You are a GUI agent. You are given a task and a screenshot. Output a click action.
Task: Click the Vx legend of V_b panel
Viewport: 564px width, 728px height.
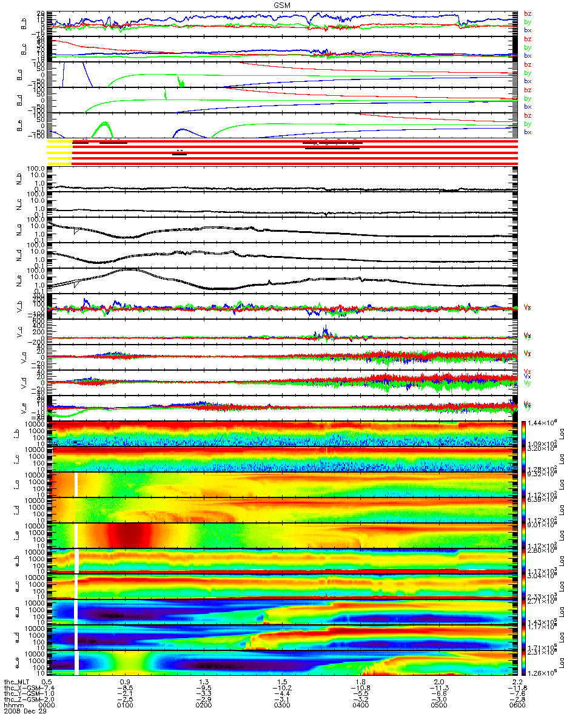point(528,308)
